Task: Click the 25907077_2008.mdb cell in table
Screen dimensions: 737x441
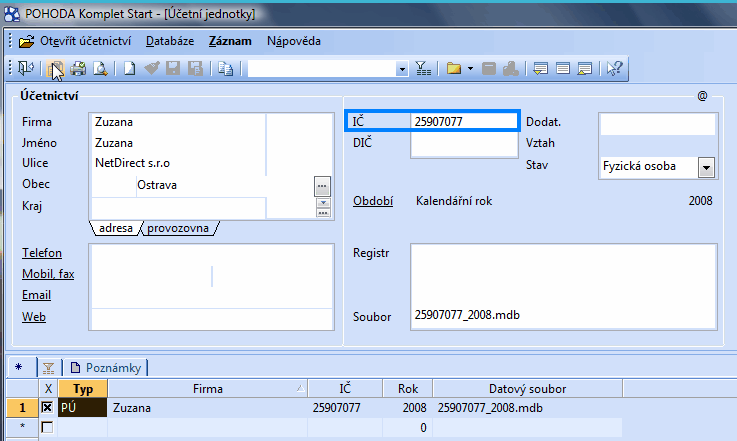Action: [x=527, y=408]
